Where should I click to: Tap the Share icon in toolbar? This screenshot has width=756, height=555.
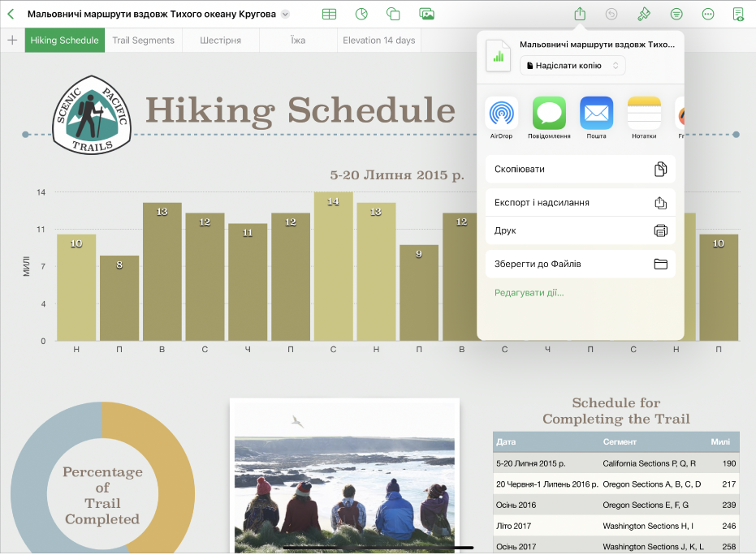coord(580,14)
